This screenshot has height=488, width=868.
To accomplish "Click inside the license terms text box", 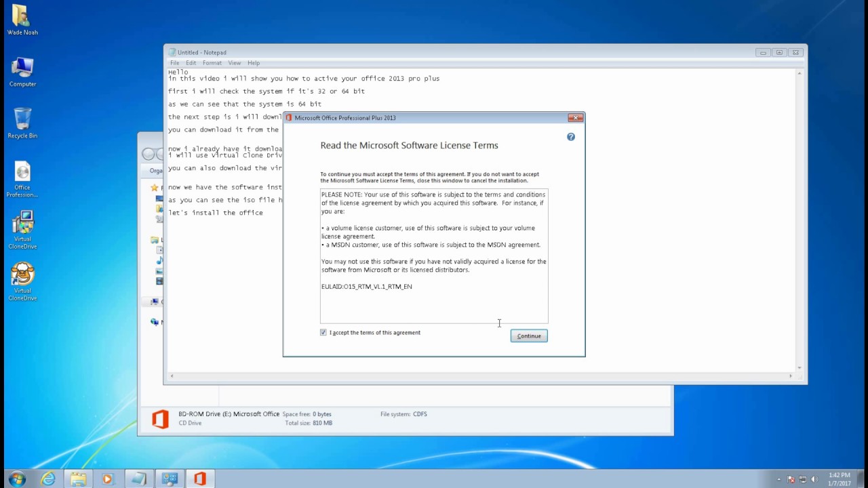I will [434, 256].
